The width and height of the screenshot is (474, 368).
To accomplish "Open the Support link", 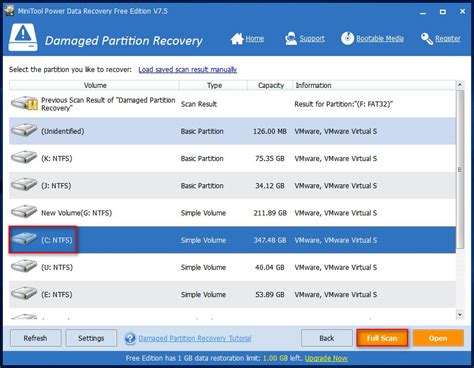I will pyautogui.click(x=312, y=39).
